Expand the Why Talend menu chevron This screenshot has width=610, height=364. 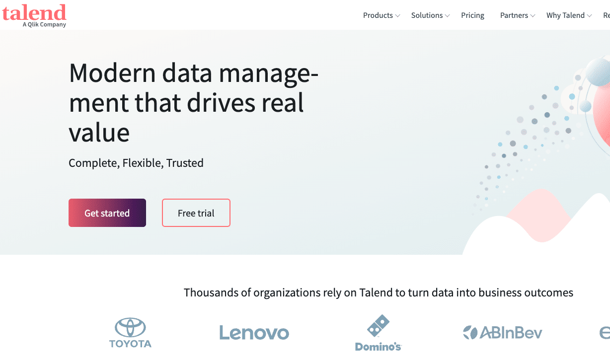click(x=589, y=16)
